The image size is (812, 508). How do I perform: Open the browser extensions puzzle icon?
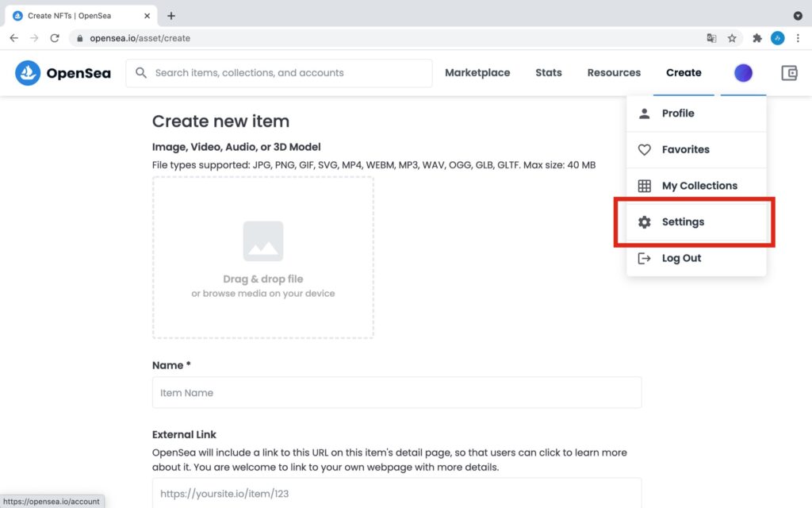(757, 38)
